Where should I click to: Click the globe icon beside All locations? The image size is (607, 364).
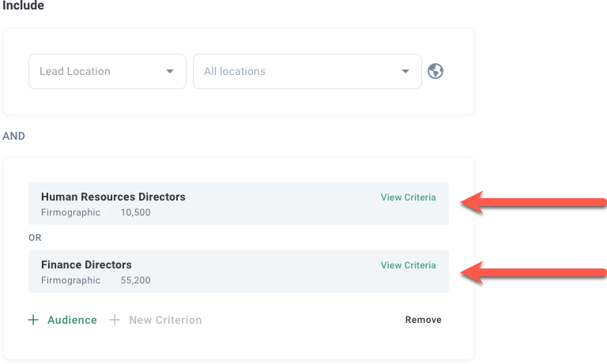coord(435,71)
